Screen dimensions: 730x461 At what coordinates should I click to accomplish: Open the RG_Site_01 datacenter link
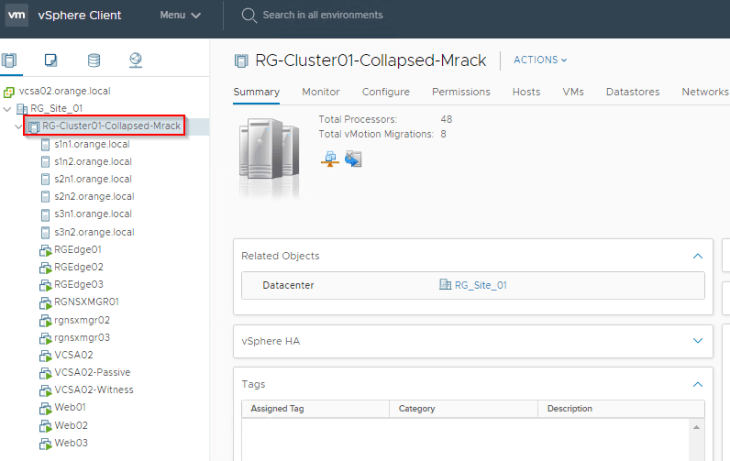(480, 285)
